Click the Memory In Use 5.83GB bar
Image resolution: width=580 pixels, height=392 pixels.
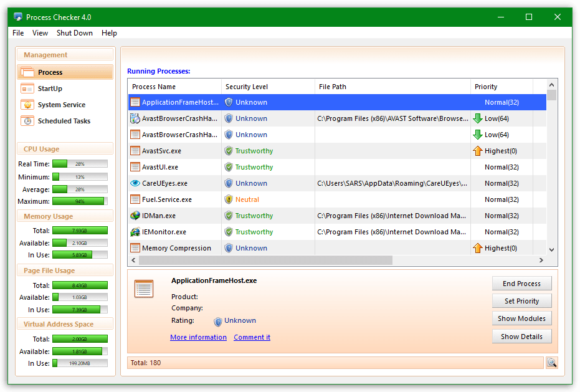point(80,255)
